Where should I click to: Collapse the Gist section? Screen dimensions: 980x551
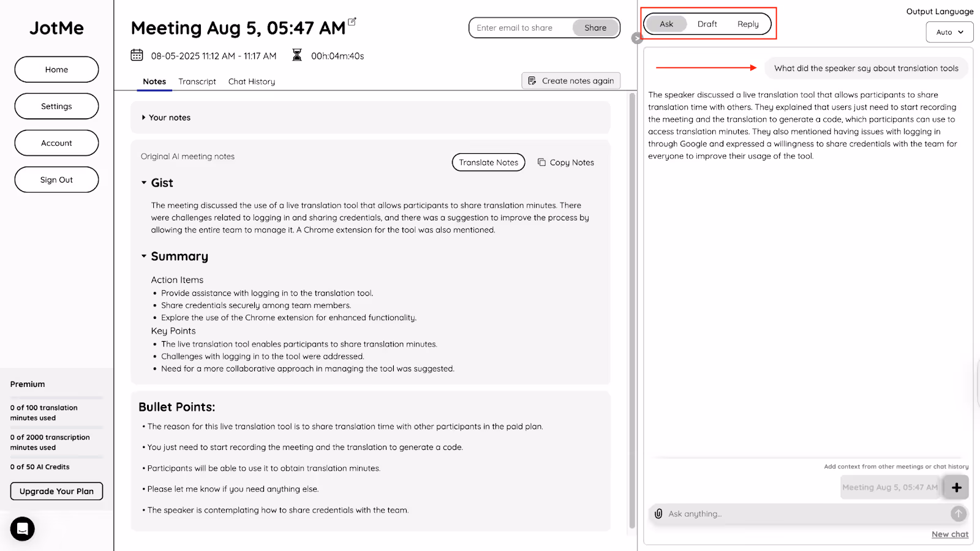[144, 182]
